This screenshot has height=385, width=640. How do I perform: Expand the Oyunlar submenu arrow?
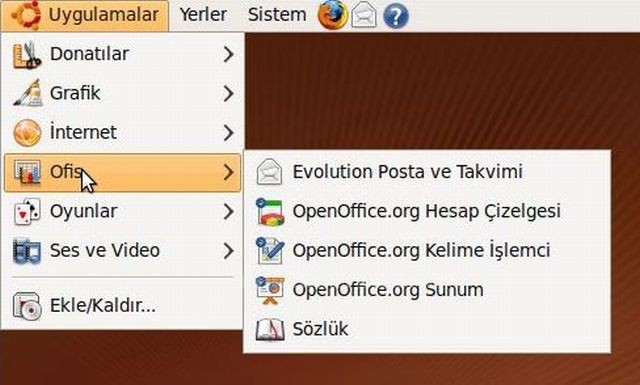pyautogui.click(x=229, y=211)
